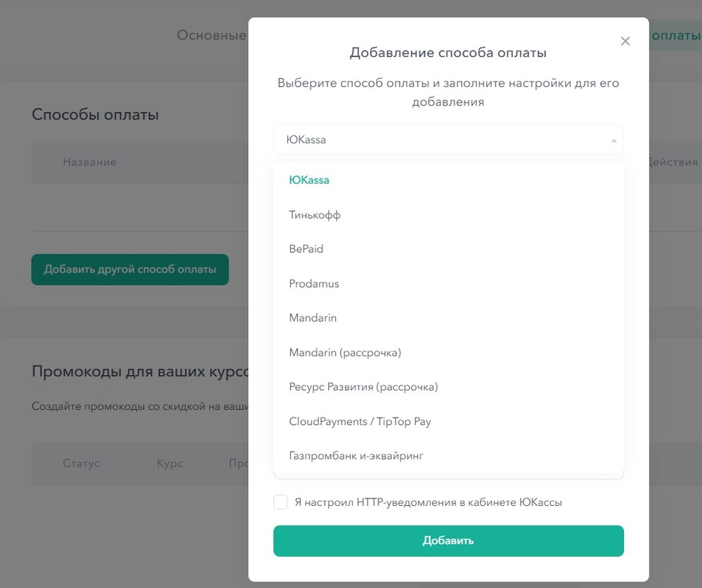Image resolution: width=702 pixels, height=588 pixels.
Task: Switch to the оплаты tab
Action: (x=675, y=35)
